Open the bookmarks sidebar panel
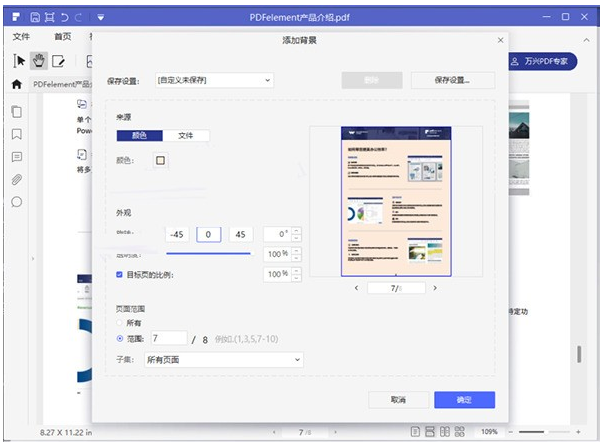 point(17,134)
